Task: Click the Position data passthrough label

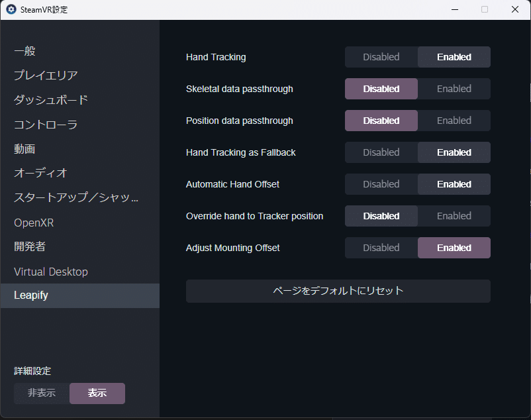Action: point(240,121)
